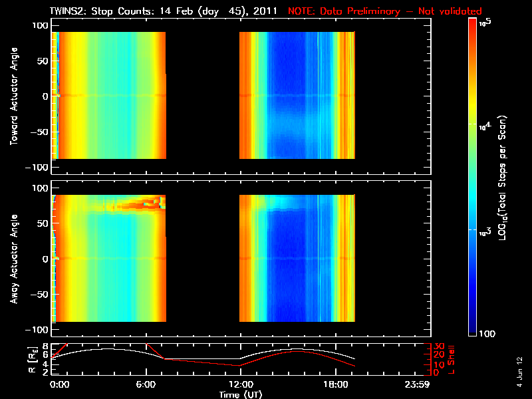Click the rainbow colorbar scale
This screenshot has height=399, width=532.
473,177
